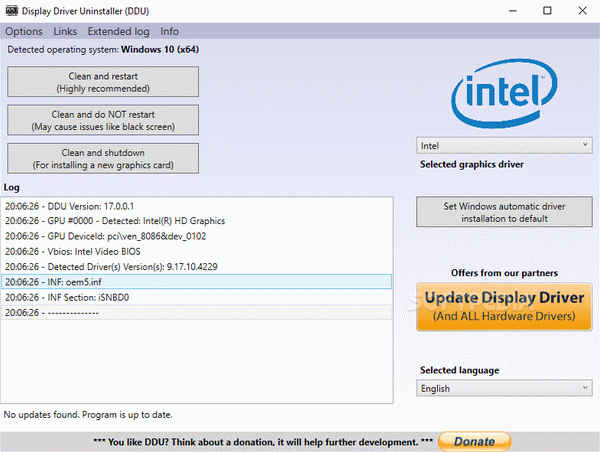Select log line 'Detected: Intel(R) HD Graphics'
This screenshot has height=452, width=600.
(197, 221)
